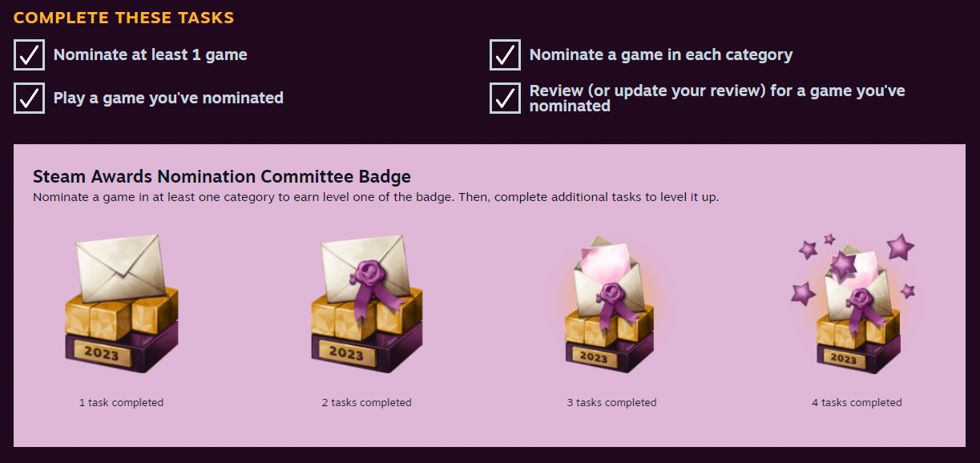This screenshot has width=980, height=463.
Task: Click the 'Nominate at least 1 game' text
Action: coord(151,55)
